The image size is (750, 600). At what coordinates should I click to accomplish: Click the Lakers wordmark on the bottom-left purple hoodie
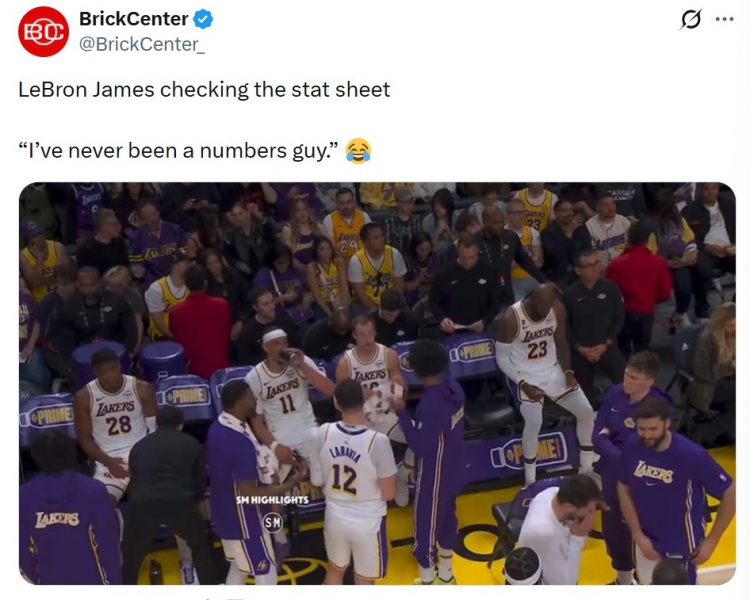coord(57,520)
